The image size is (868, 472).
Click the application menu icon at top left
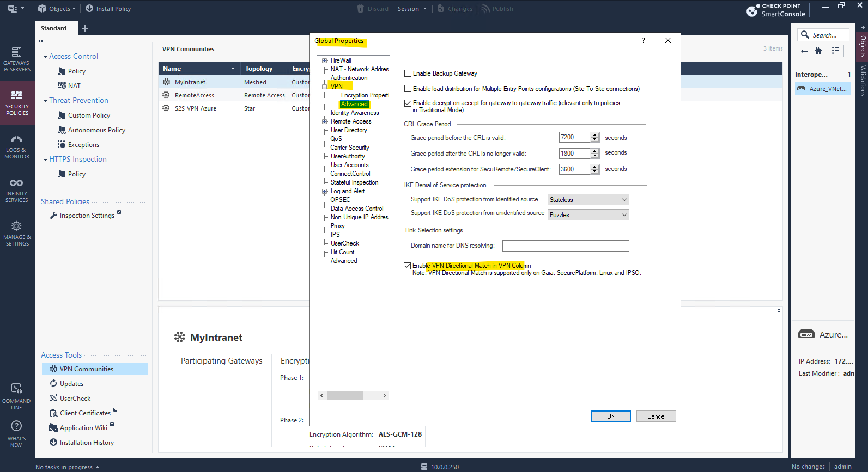(x=13, y=9)
